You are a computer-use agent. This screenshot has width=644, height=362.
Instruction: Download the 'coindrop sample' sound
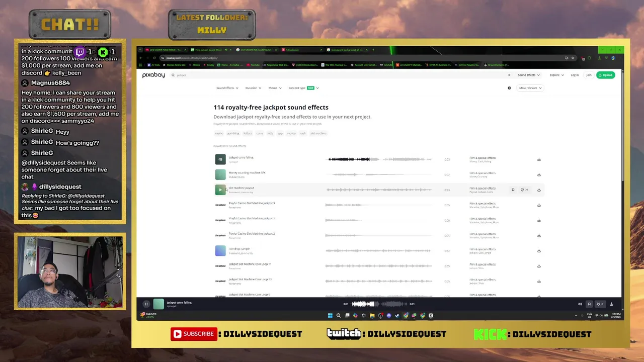click(x=539, y=250)
